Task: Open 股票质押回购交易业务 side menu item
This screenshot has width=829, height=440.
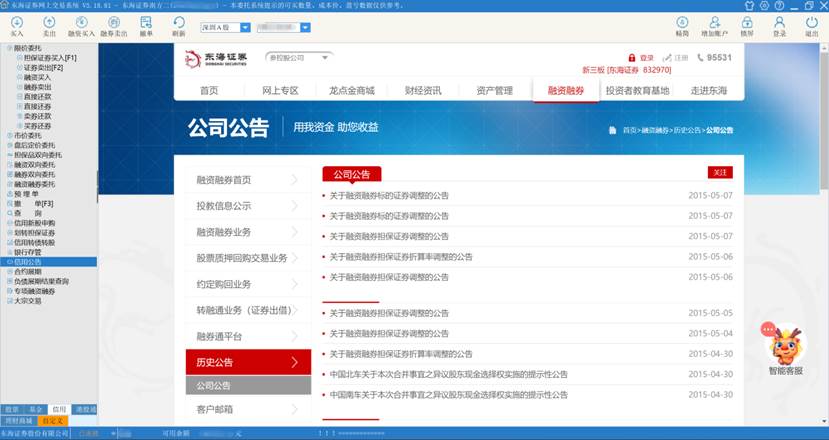Action: coord(248,258)
